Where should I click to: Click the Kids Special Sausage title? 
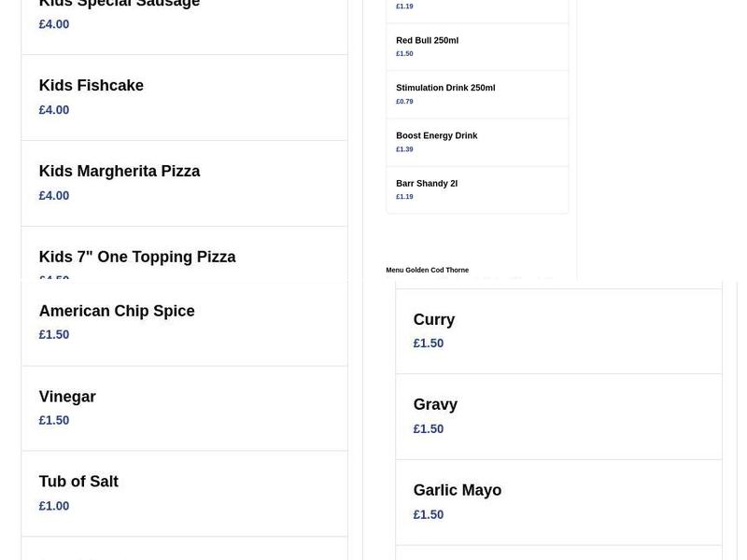point(120,4)
